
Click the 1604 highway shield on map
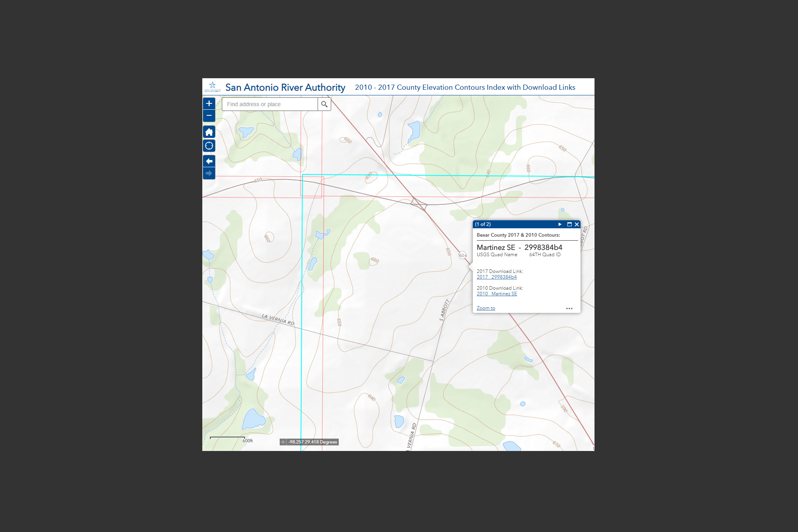click(462, 255)
